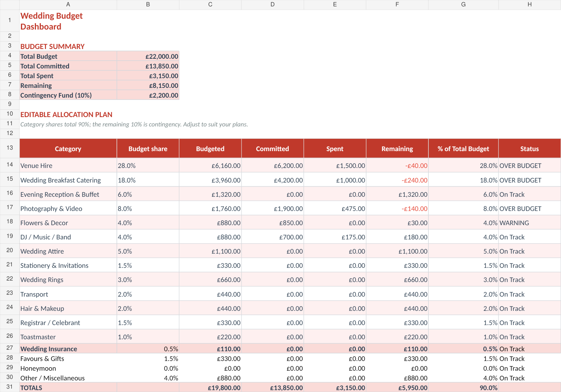Screen dimensions: 561x392
Task: Select the % of Total Budget header
Action: pos(463,148)
